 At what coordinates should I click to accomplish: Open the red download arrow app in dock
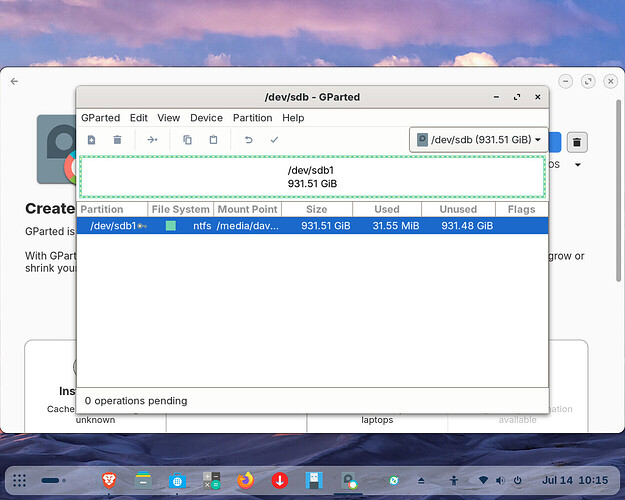click(280, 480)
